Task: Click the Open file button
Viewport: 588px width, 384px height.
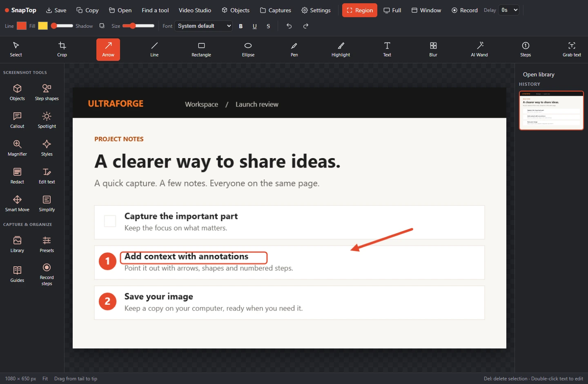Action: pyautogui.click(x=120, y=10)
